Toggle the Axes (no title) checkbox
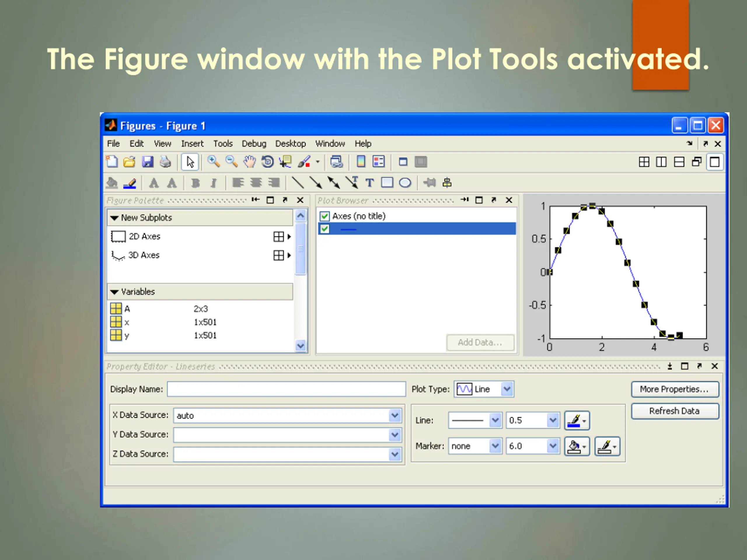The image size is (747, 560). 324,216
